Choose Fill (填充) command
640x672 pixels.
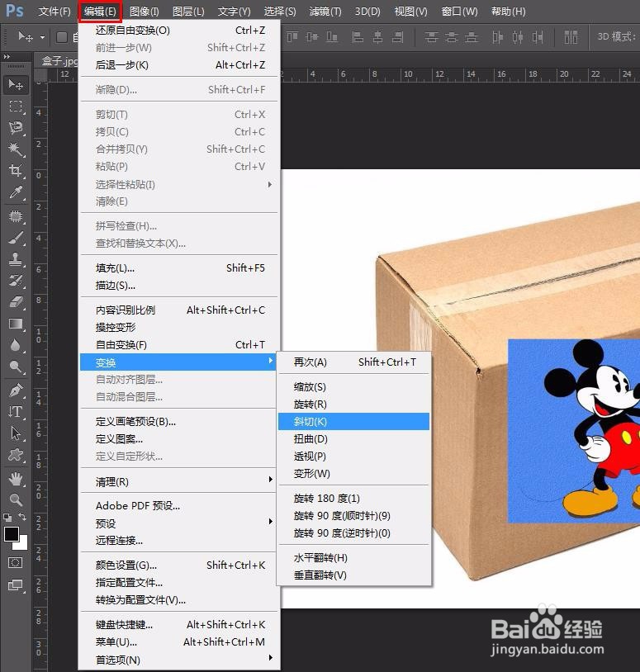[x=179, y=267]
